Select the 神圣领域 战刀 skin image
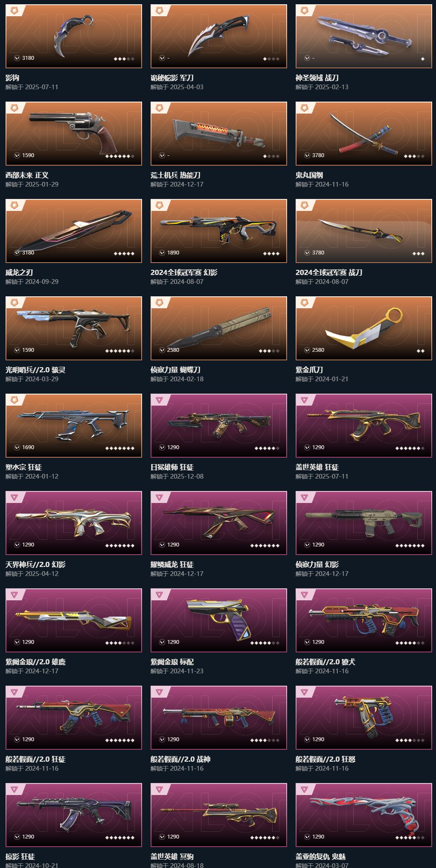The width and height of the screenshot is (436, 868). click(363, 36)
